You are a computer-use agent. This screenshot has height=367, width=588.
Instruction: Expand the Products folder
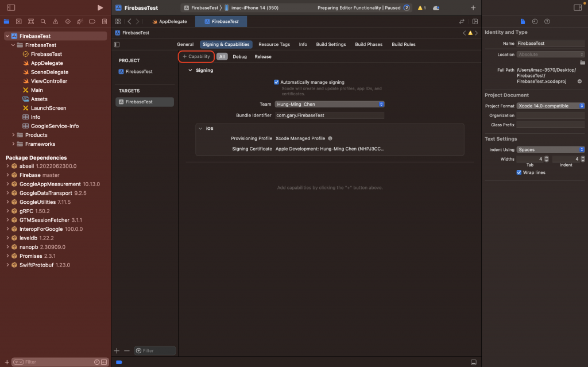pos(13,135)
